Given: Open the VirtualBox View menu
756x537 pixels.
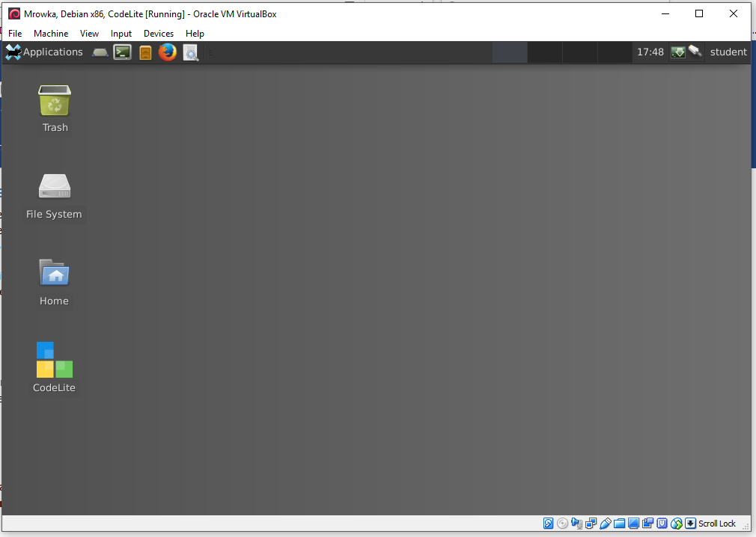Looking at the screenshot, I should tap(89, 34).
